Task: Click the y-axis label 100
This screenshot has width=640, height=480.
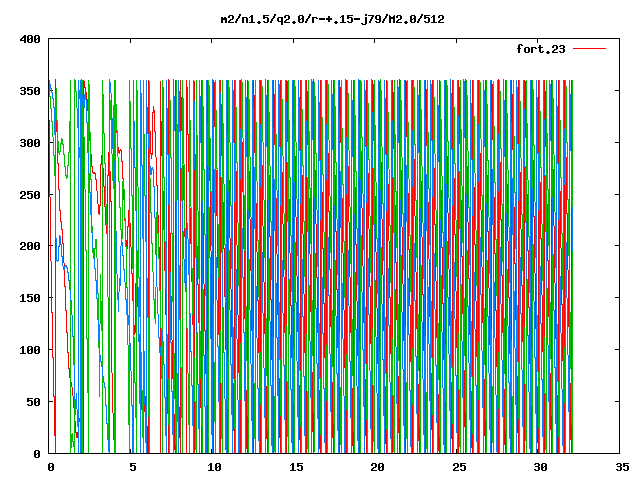Action: pyautogui.click(x=30, y=350)
